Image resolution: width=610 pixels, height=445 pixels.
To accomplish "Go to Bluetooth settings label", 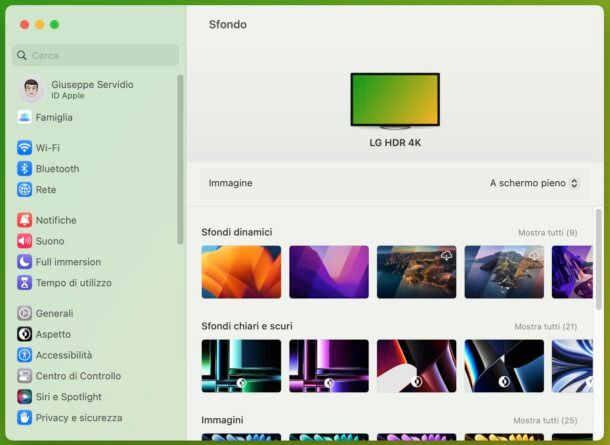I will click(x=58, y=169).
